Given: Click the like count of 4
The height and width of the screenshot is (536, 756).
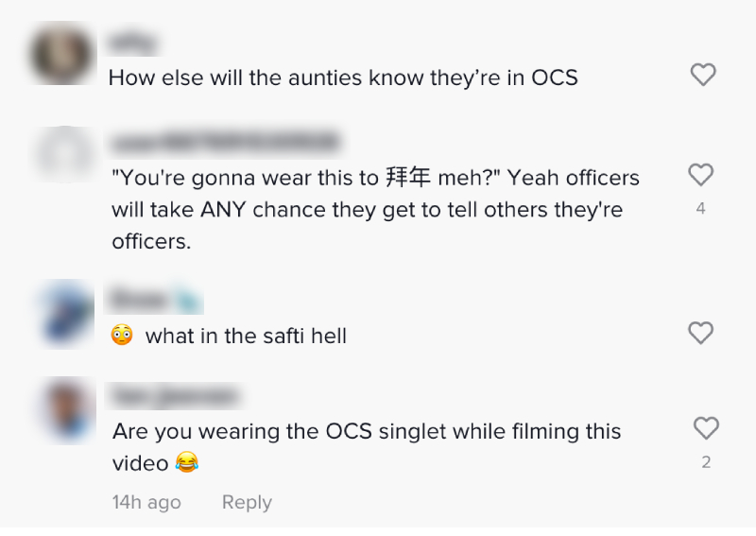Looking at the screenshot, I should point(700,209).
